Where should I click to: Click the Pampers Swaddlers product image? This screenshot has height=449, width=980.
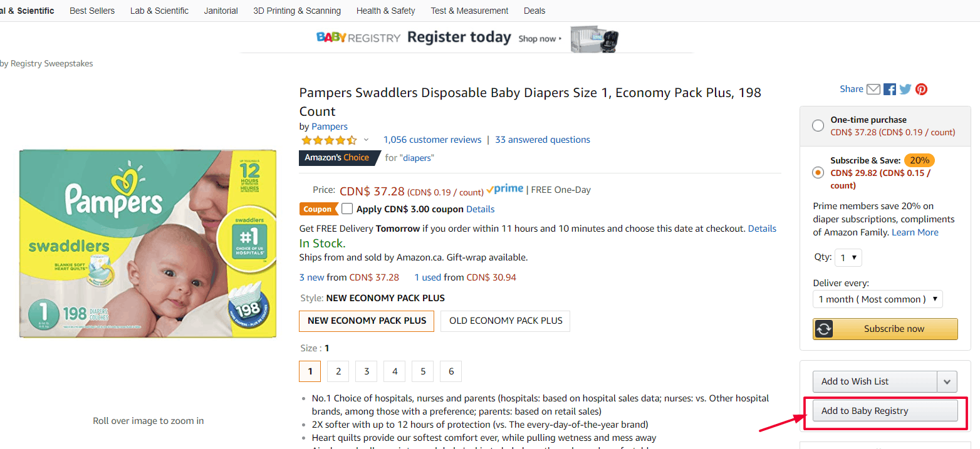(148, 244)
